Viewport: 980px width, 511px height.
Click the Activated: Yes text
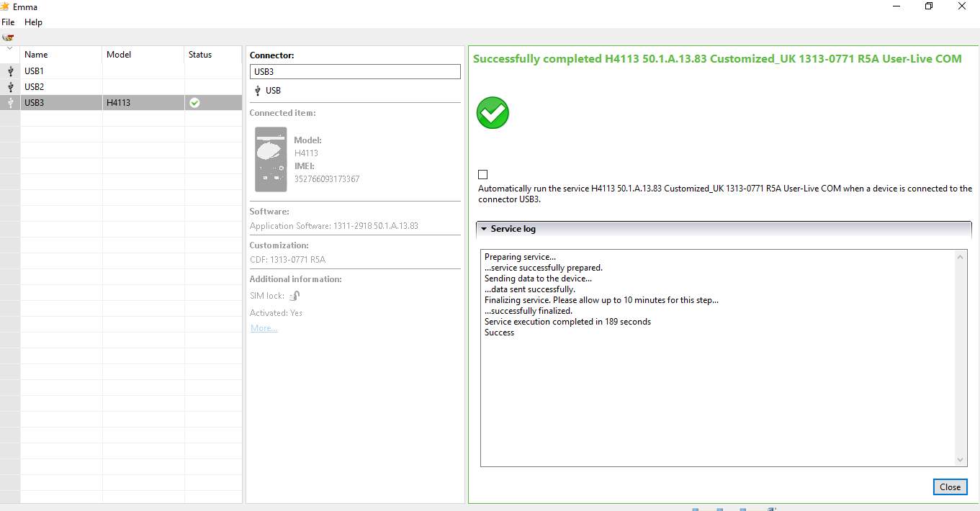coord(276,313)
